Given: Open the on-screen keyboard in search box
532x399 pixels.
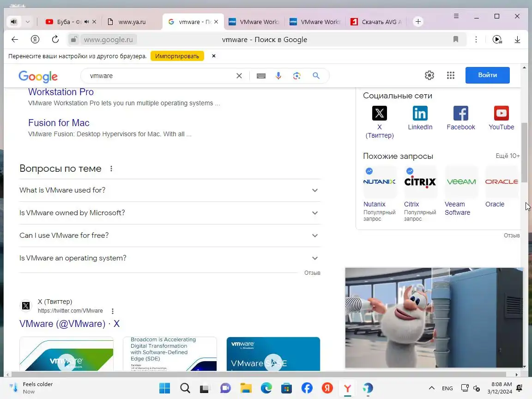Looking at the screenshot, I should 261,76.
